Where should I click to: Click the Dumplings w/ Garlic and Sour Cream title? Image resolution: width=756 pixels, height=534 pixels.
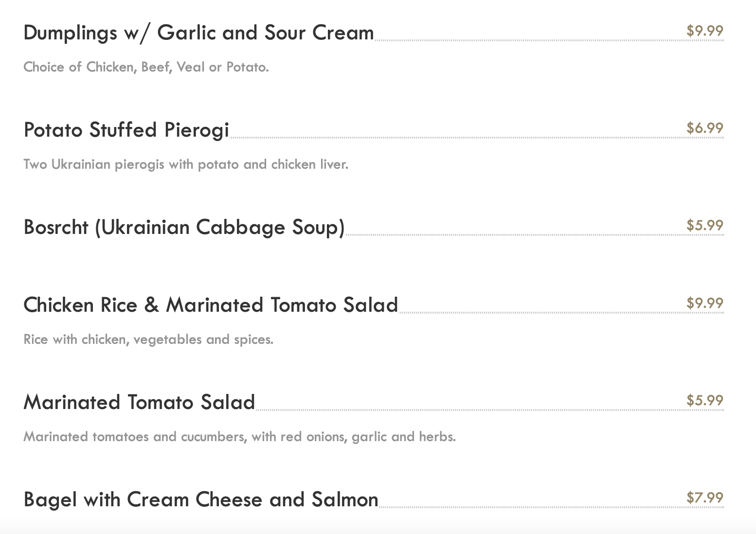198,33
